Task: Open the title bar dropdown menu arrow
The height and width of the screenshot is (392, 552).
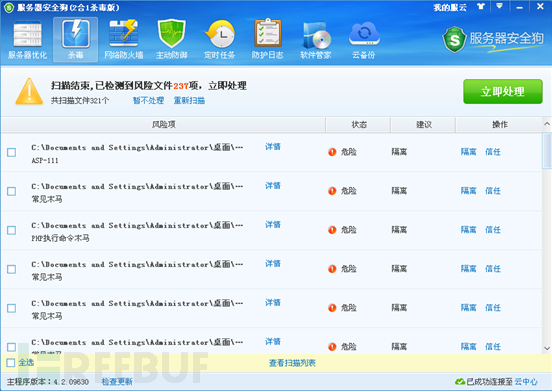Action: click(x=499, y=6)
